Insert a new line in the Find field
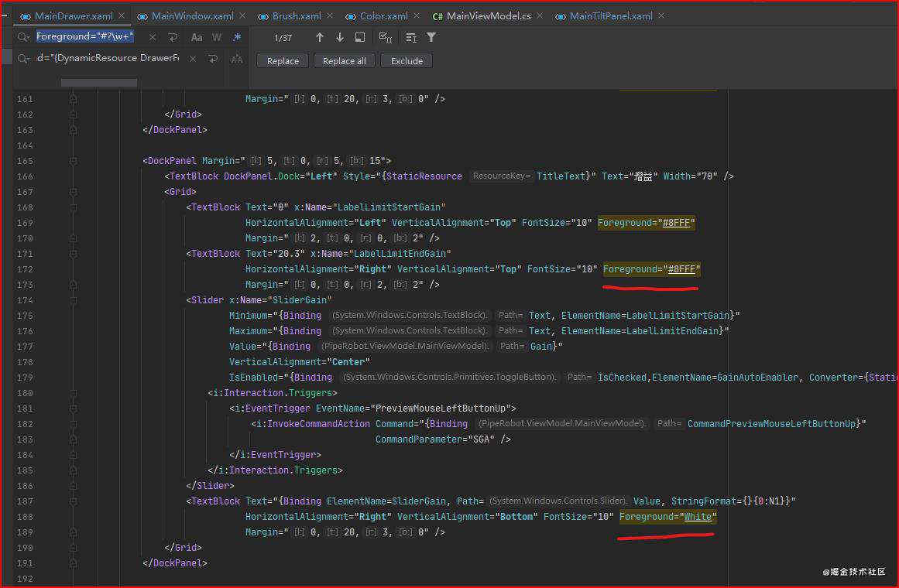Viewport: 899px width, 588px height. pos(173,37)
